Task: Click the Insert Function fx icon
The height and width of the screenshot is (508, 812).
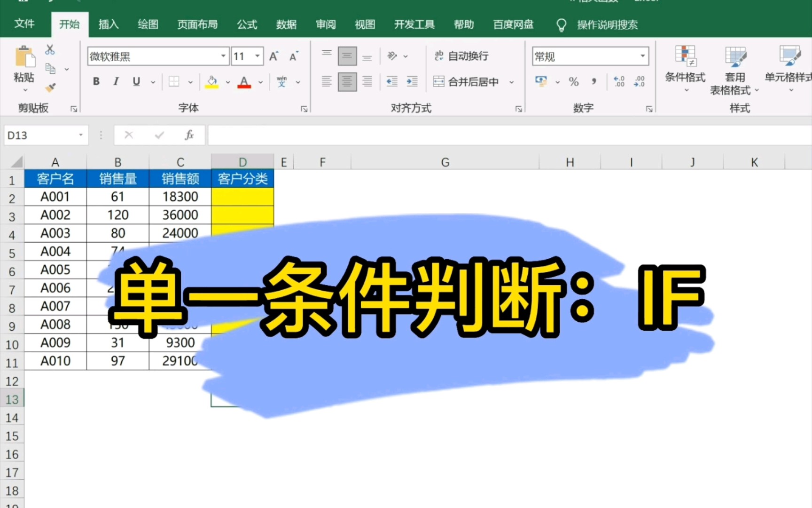Action: 189,135
